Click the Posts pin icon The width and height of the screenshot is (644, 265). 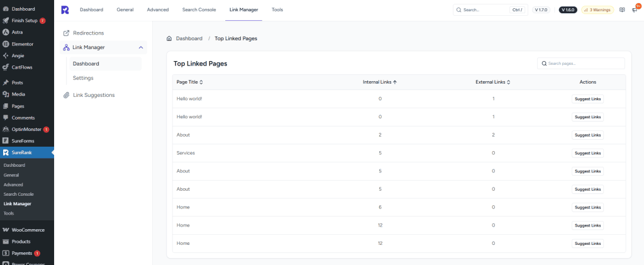point(6,82)
